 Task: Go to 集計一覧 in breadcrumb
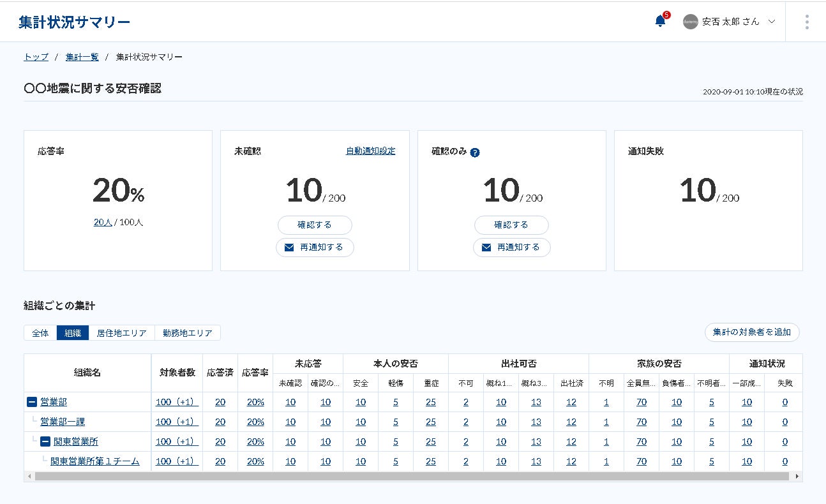coord(82,57)
